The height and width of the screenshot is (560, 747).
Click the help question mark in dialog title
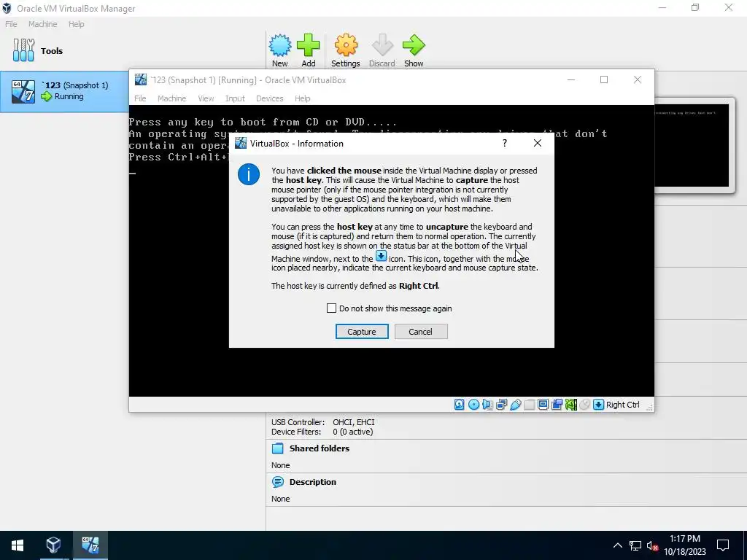click(x=505, y=143)
